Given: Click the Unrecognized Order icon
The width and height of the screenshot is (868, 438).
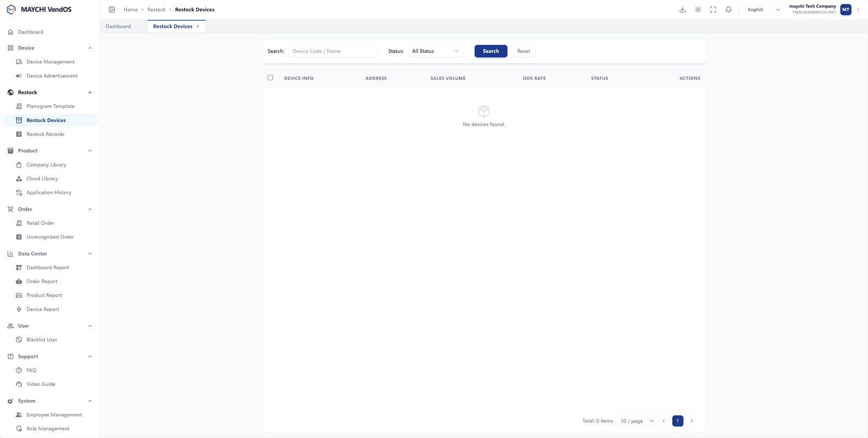Looking at the screenshot, I should 19,237.
